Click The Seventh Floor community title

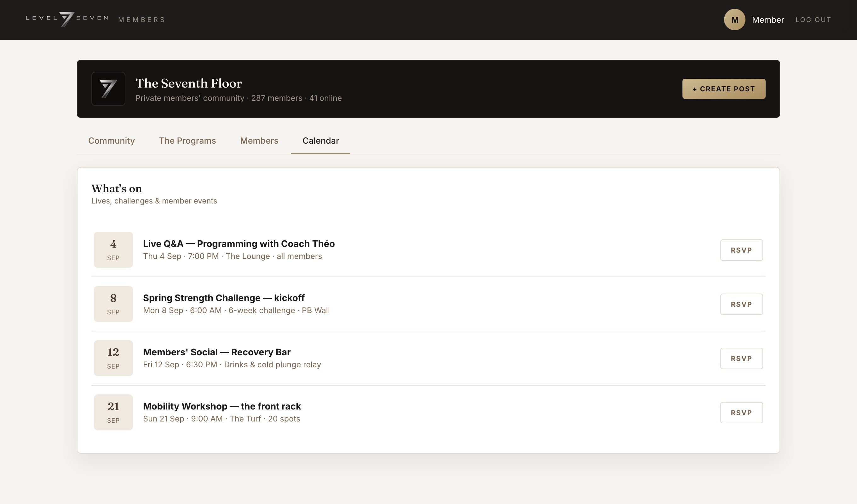coord(189,83)
